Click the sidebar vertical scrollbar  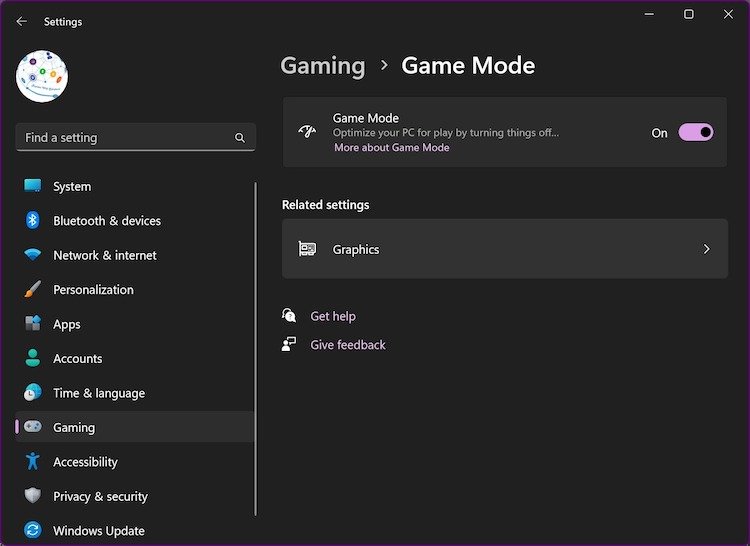point(256,349)
